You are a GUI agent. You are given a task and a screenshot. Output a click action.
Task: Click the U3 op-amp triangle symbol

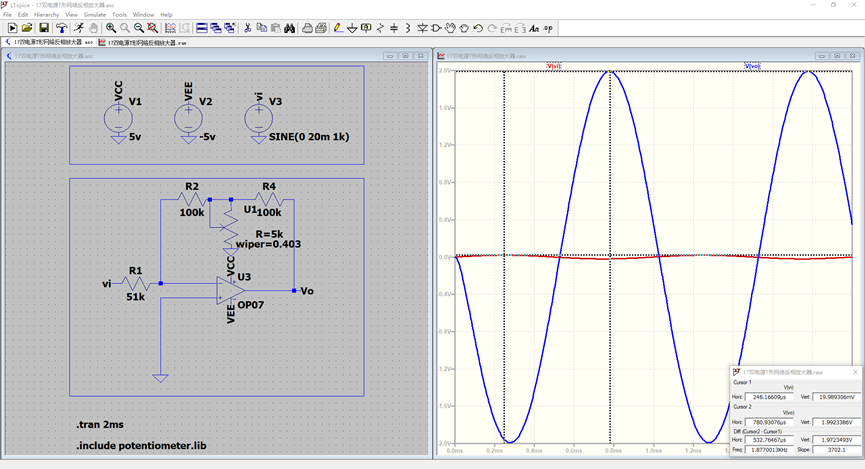(231, 291)
